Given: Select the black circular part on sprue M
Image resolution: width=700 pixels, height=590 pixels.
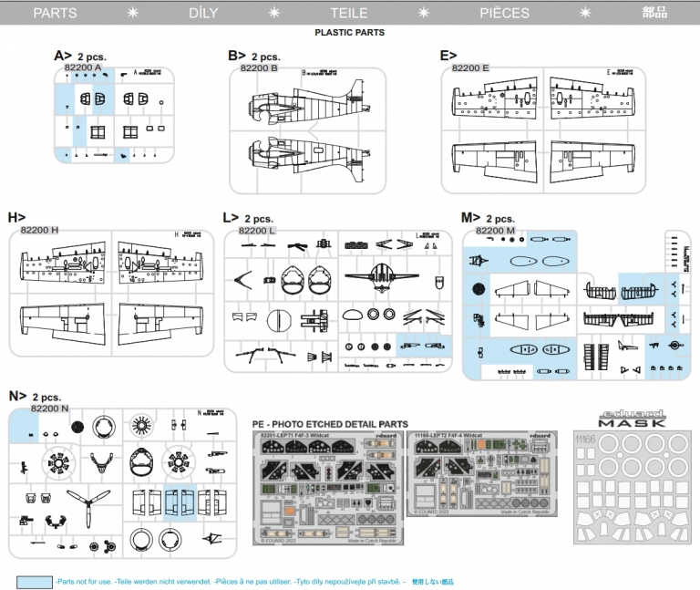Looking at the screenshot, I should tap(479, 290).
